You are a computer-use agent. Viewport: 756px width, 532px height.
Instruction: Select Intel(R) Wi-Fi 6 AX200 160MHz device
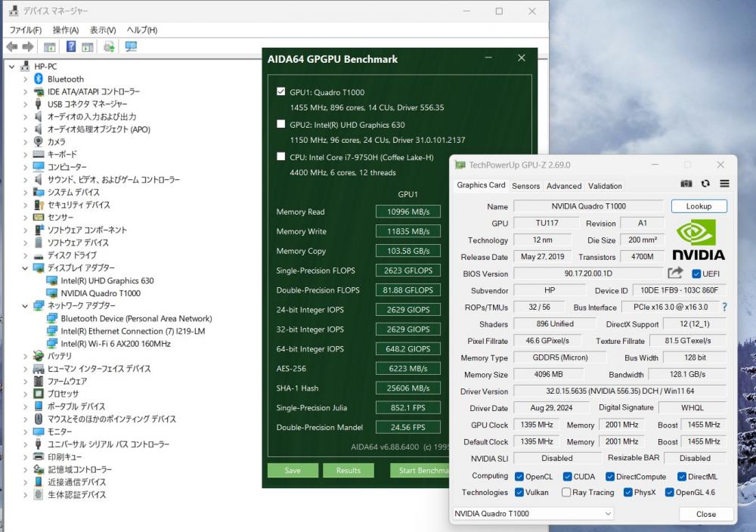pyautogui.click(x=115, y=344)
